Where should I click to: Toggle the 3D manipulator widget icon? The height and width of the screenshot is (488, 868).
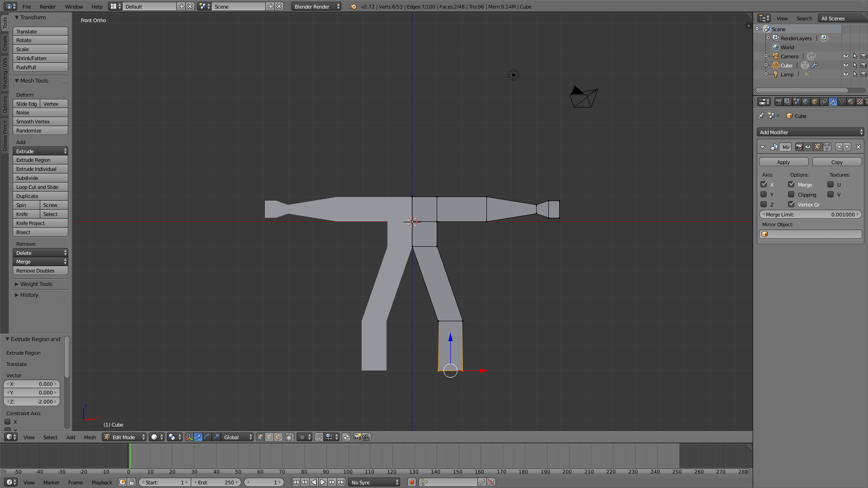[x=189, y=437]
